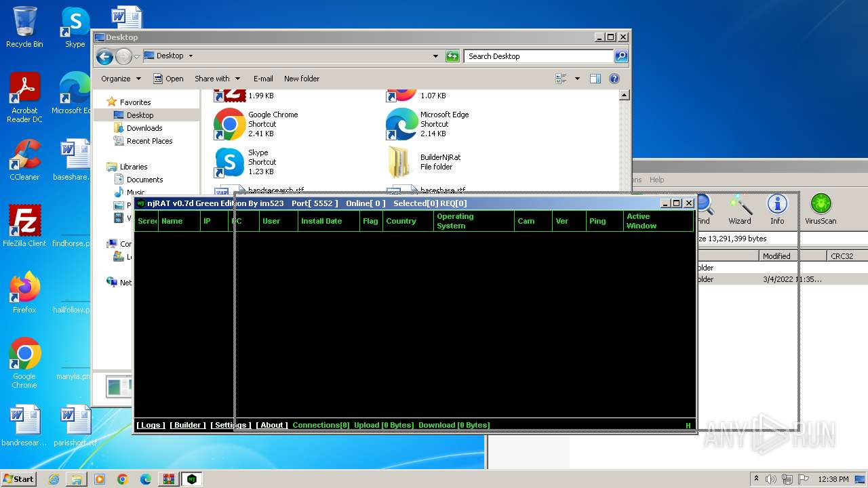Select the Microsoft Edge shortcut file

pos(428,124)
